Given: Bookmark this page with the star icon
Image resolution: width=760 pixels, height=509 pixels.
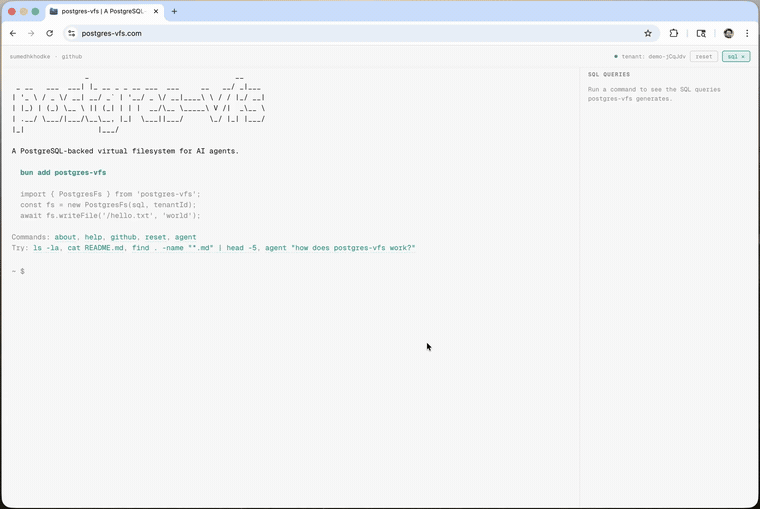Looking at the screenshot, I should coord(648,33).
